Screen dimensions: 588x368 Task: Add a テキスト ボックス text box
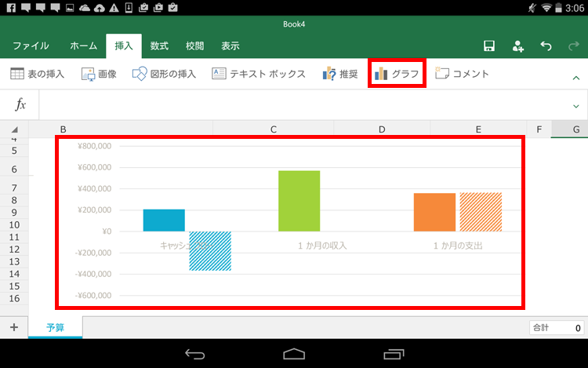click(259, 74)
